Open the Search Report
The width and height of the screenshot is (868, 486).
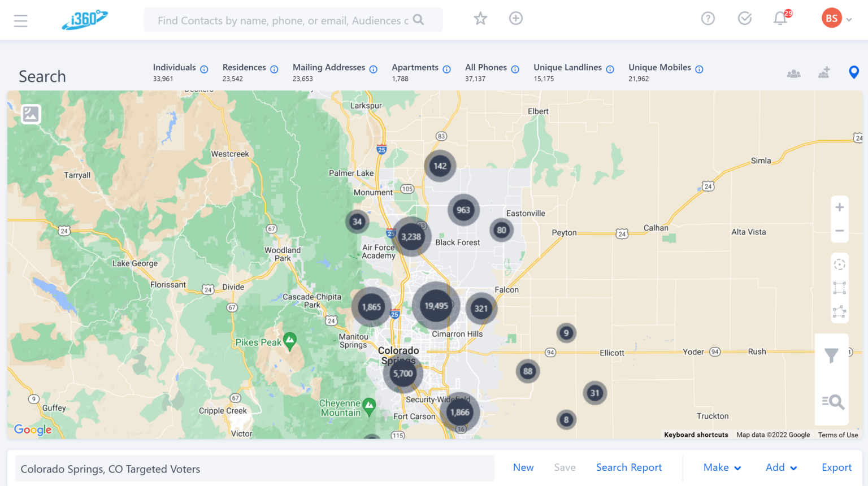pyautogui.click(x=629, y=467)
